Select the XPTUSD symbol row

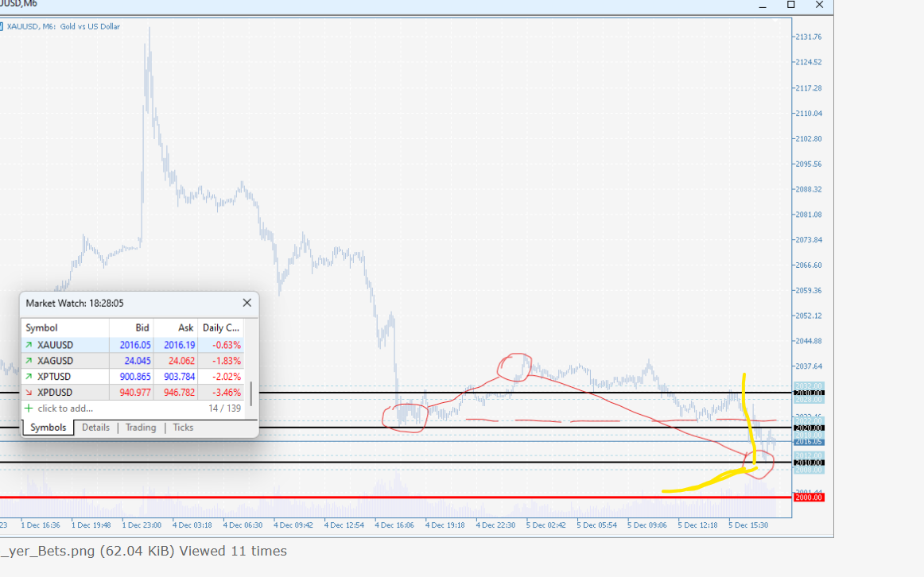coord(133,376)
